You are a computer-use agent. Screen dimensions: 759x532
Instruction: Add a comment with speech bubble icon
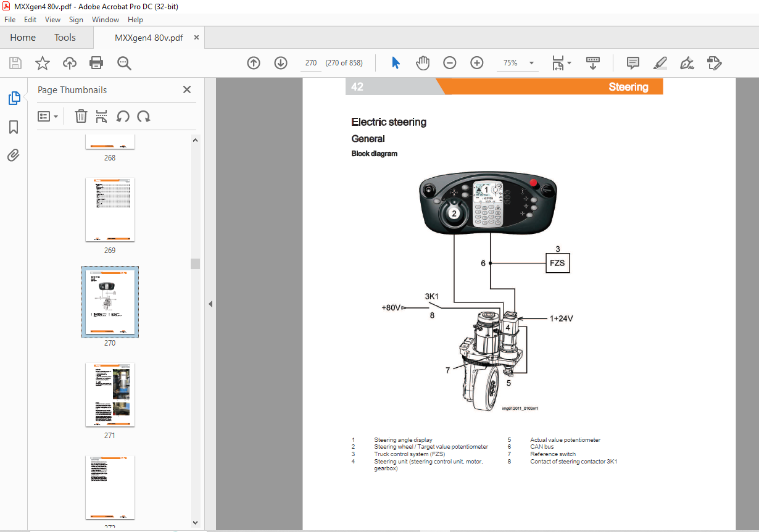pyautogui.click(x=632, y=63)
